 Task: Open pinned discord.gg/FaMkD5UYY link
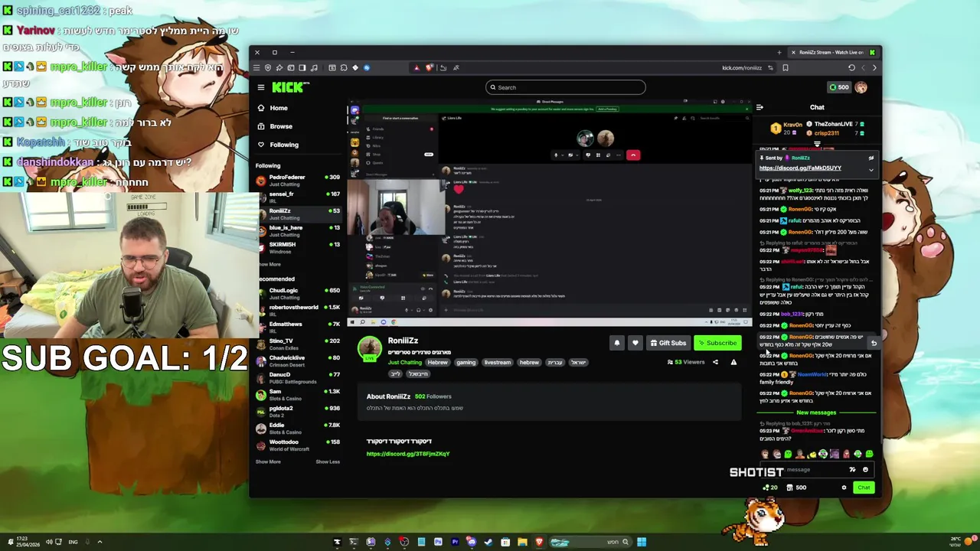click(800, 168)
